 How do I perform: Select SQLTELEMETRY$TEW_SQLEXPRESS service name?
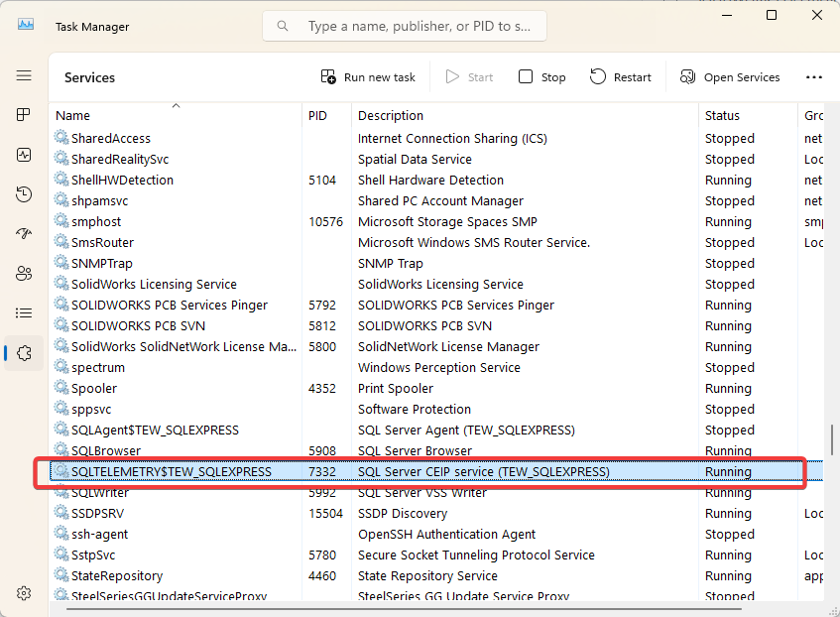tap(172, 472)
